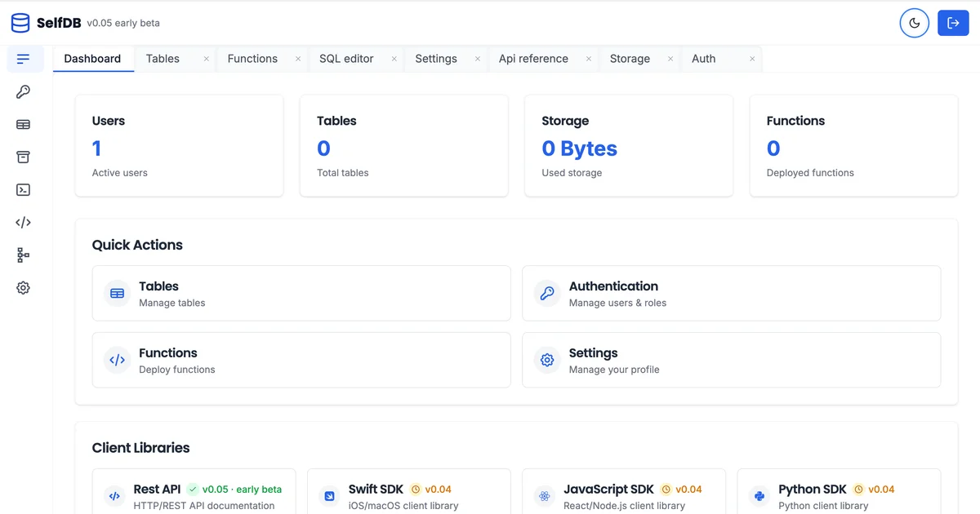This screenshot has width=980, height=514.
Task: Click the 'v0.05 early beta' header text
Action: tap(123, 23)
